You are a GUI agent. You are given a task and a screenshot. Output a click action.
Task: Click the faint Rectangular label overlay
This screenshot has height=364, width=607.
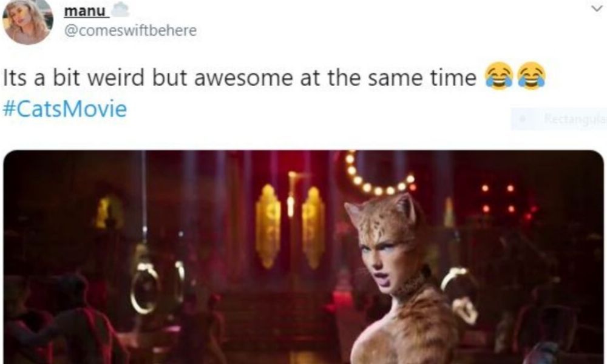point(575,118)
